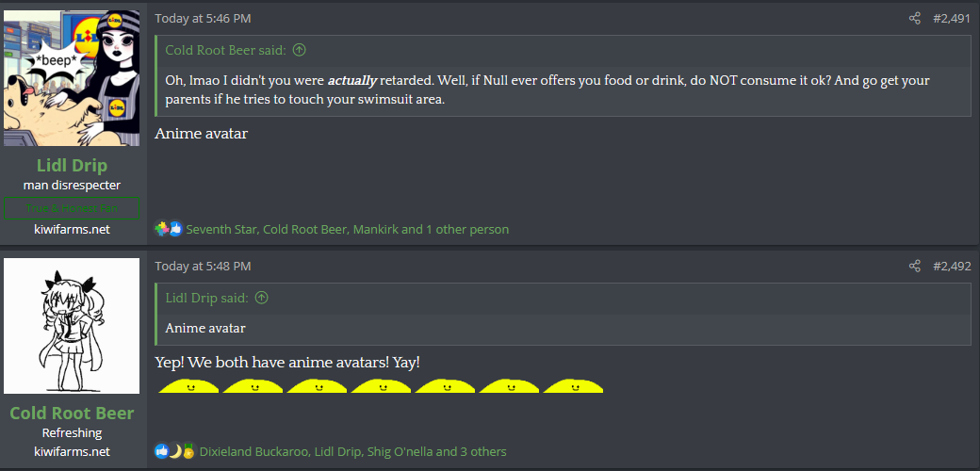The height and width of the screenshot is (471, 980).
Task: Click the 'True & Honest Fan' badge
Action: (72, 207)
